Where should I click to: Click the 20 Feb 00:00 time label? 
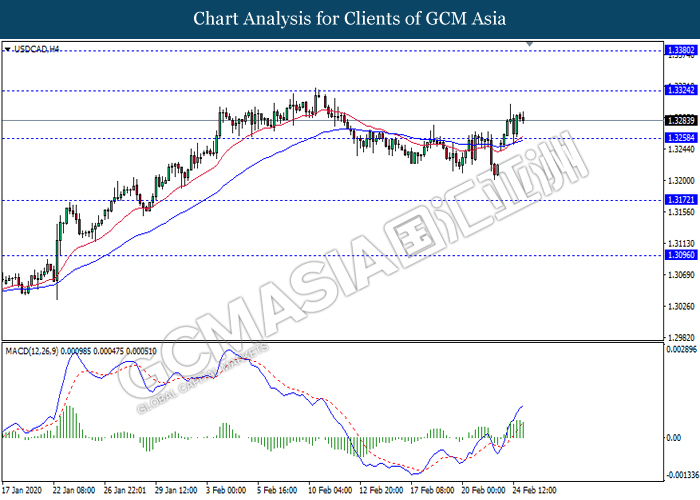[483, 490]
